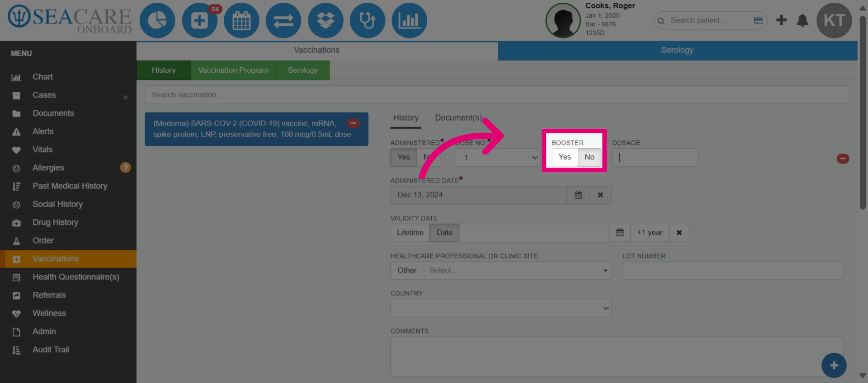Open Drug History in sidebar
This screenshot has height=383, width=868.
click(68, 222)
